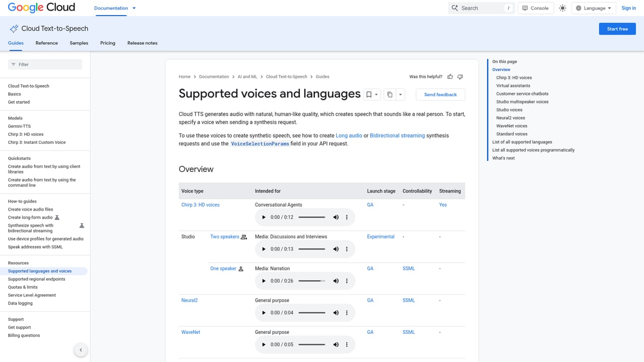Mute the Neural2 audio player
The height and width of the screenshot is (362, 644).
coord(336,313)
